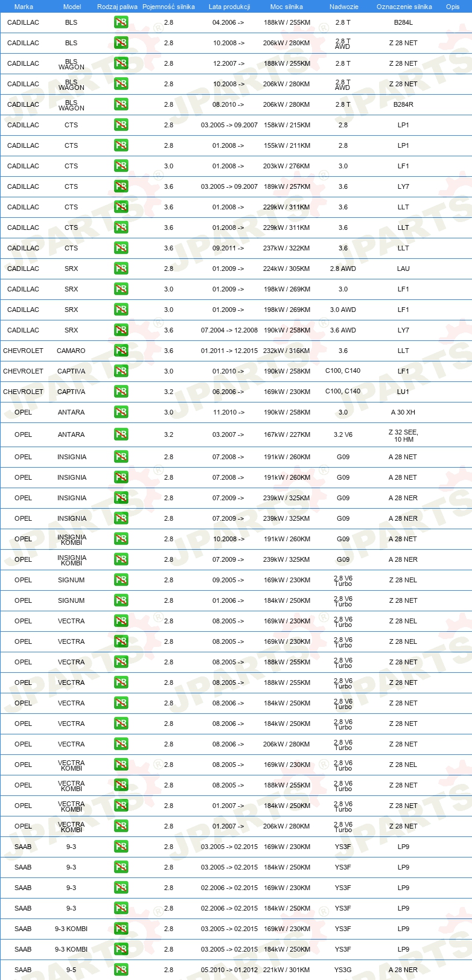Click 09.2011 -> production date in CTS row
The height and width of the screenshot is (980, 472).
pyautogui.click(x=229, y=248)
